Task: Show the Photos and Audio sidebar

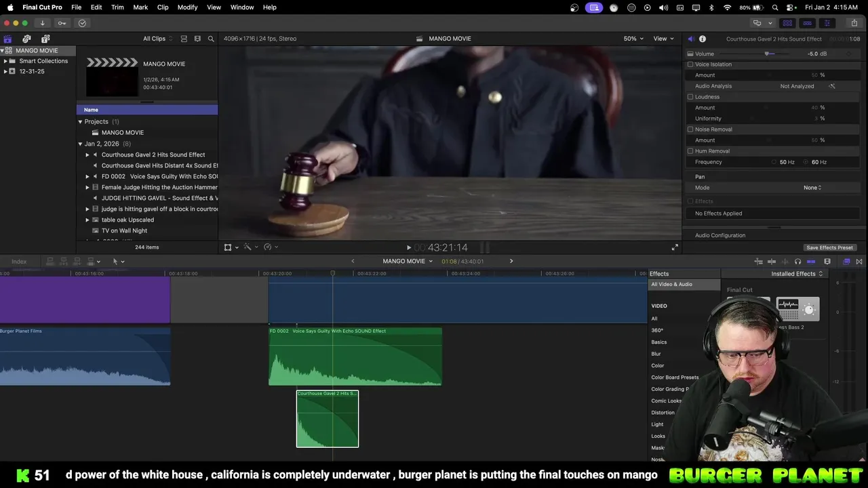Action: click(26, 39)
